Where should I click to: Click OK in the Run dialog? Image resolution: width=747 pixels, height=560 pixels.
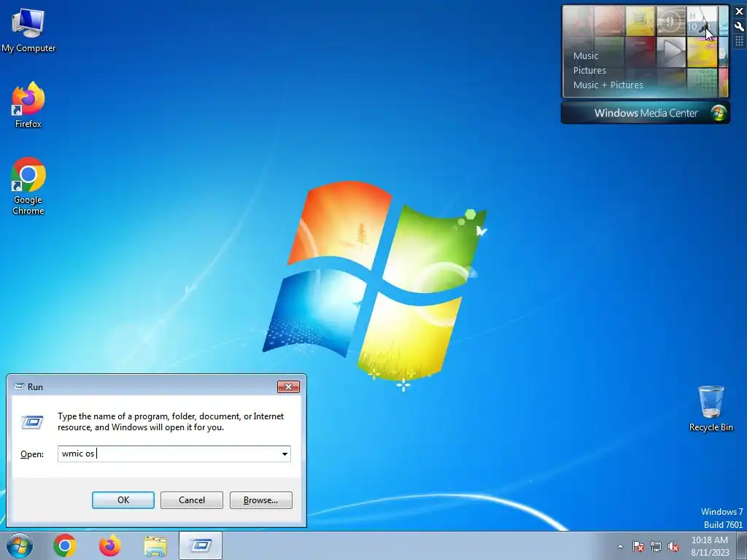coord(123,500)
